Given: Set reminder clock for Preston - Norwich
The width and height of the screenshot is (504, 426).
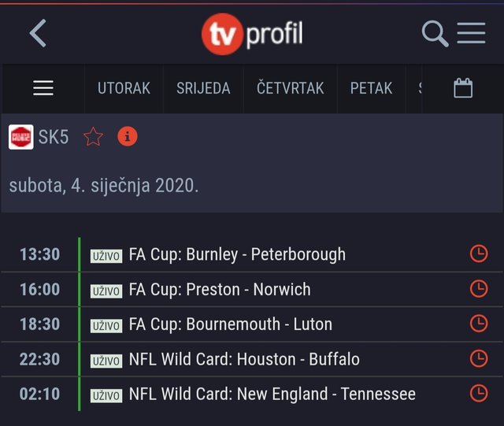Looking at the screenshot, I should [479, 289].
